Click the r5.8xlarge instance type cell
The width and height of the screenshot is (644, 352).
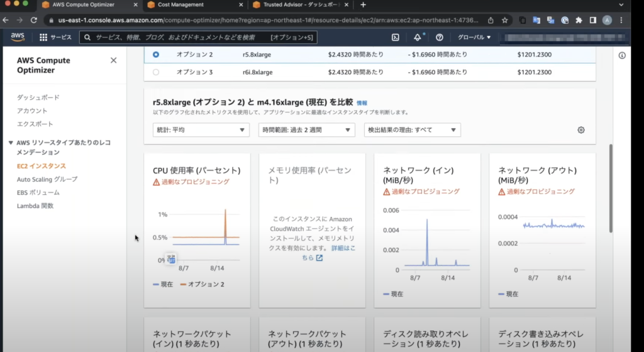257,55
